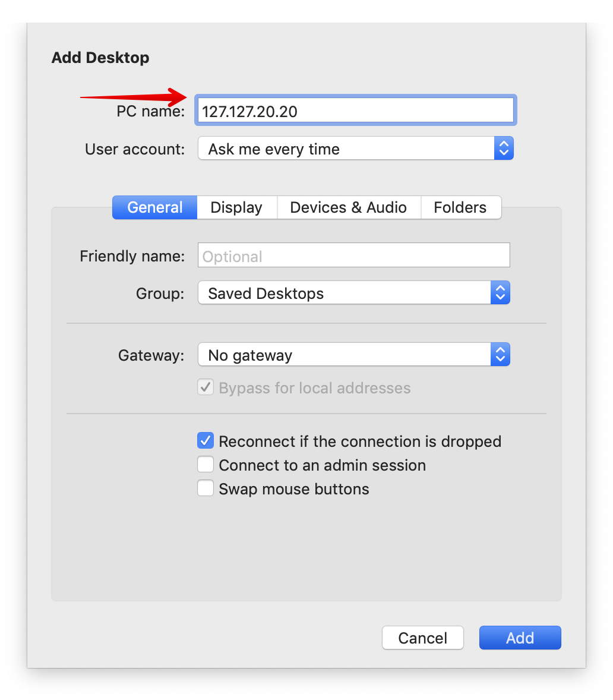The height and width of the screenshot is (700, 613).
Task: Disable Reconnect if the connection is dropped
Action: click(205, 440)
